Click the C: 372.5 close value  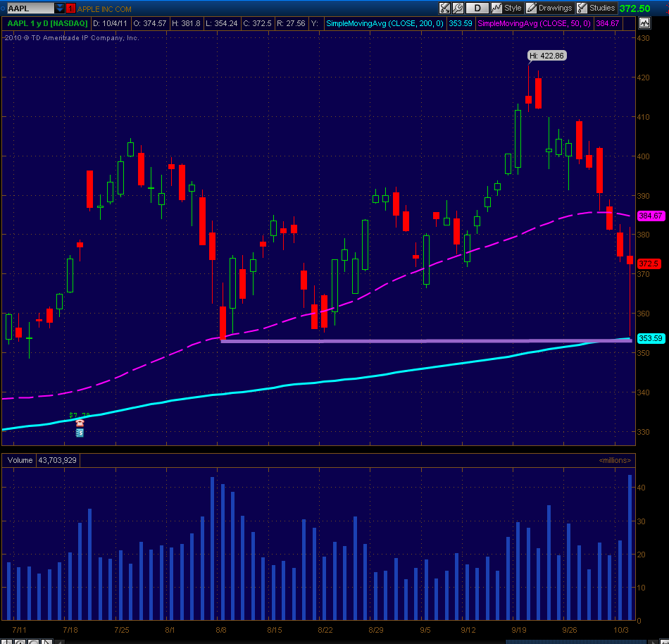tap(257, 23)
